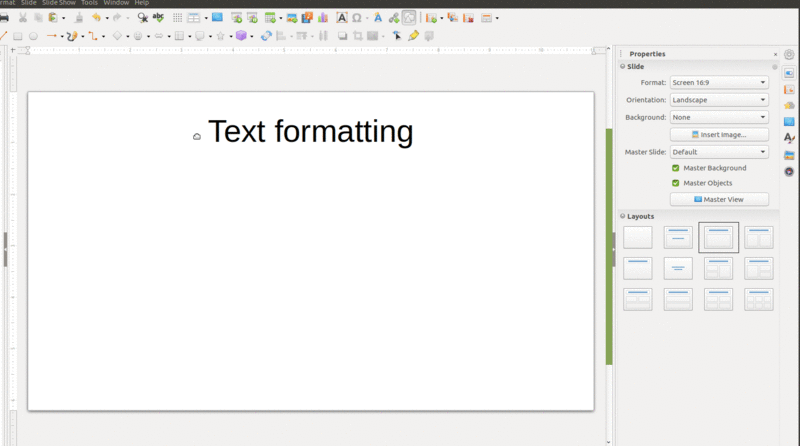This screenshot has width=800, height=446.
Task: Click the Insert Image icon in toolbar
Action: tap(292, 18)
